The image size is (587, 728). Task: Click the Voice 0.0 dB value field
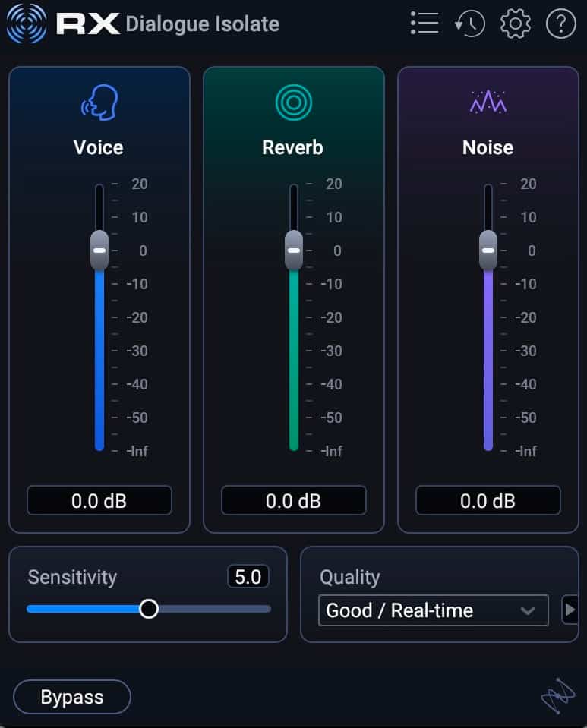click(99, 500)
